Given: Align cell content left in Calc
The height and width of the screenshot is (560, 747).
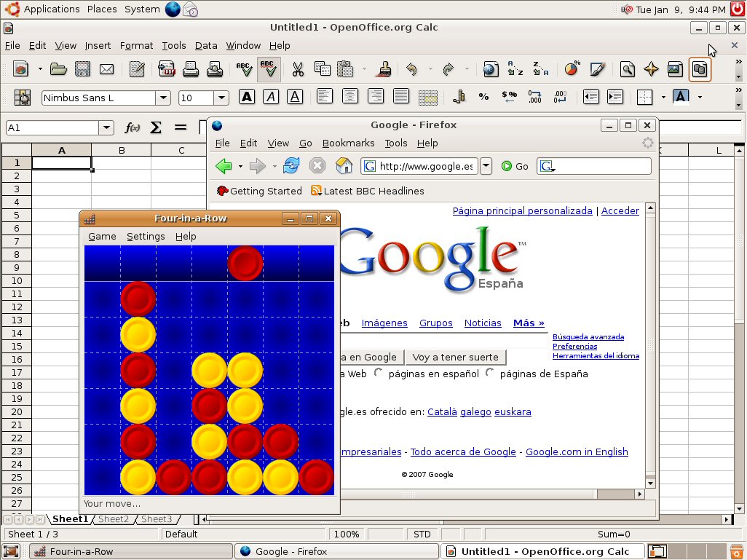Looking at the screenshot, I should (x=325, y=98).
